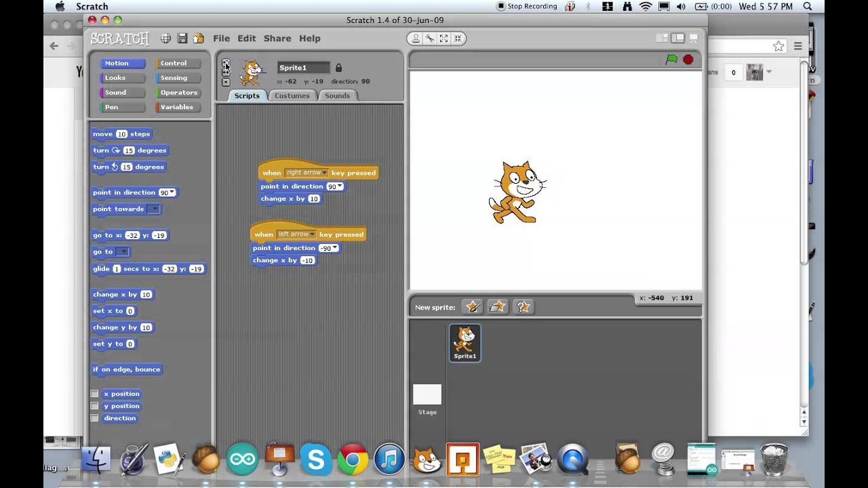Click the Scratch menu in the macOS menu bar
This screenshot has width=868, height=488.
[92, 6]
